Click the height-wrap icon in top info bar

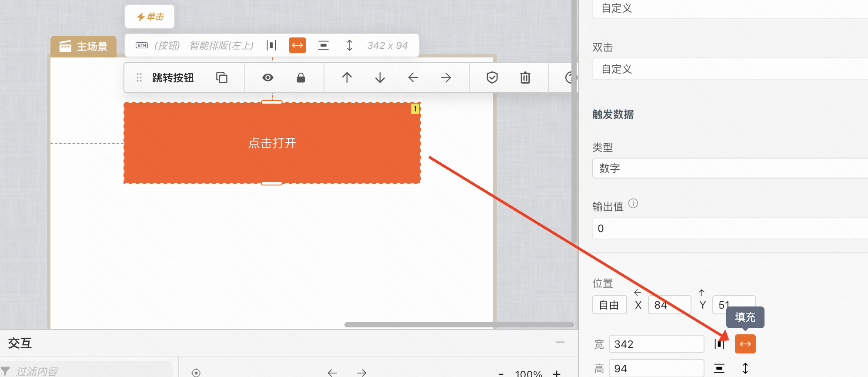pyautogui.click(x=324, y=45)
